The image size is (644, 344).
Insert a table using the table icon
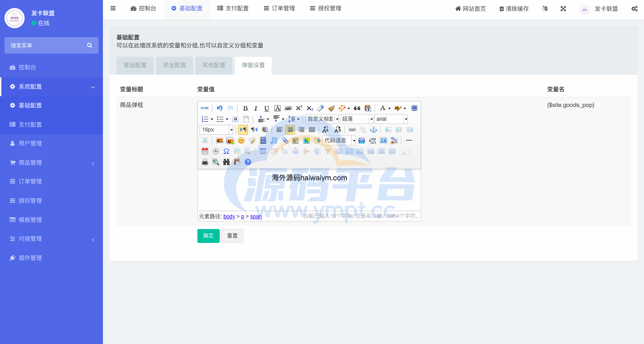coord(263,151)
